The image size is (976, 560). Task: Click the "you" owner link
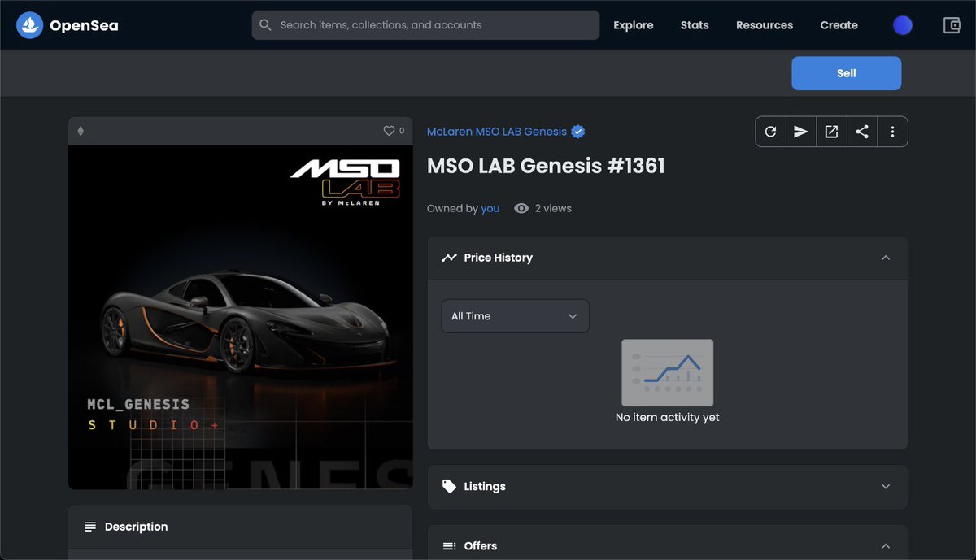tap(490, 209)
